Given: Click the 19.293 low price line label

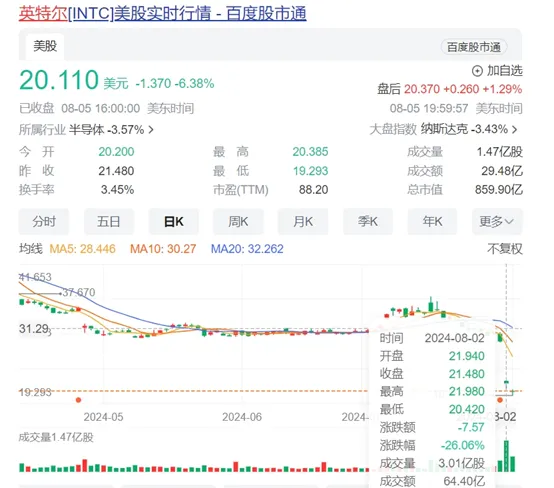Looking at the screenshot, I should 35,392.
